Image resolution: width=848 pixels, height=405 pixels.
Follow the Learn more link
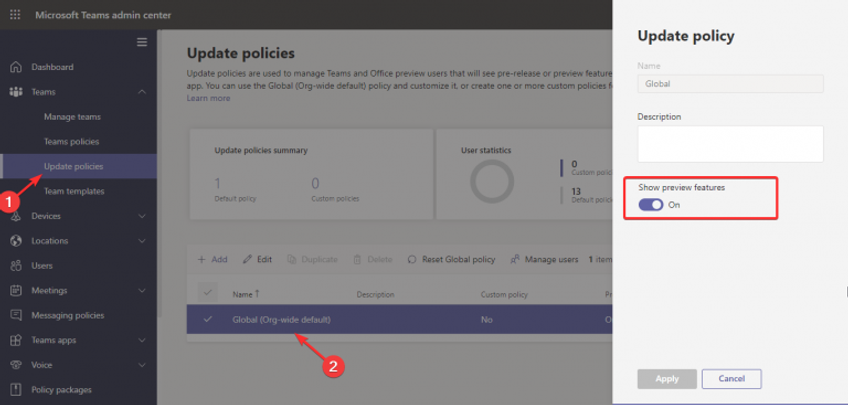208,98
